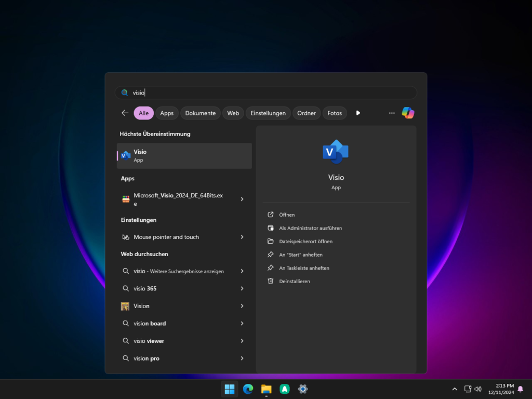Select the Einstellungen filter tab

pos(268,113)
